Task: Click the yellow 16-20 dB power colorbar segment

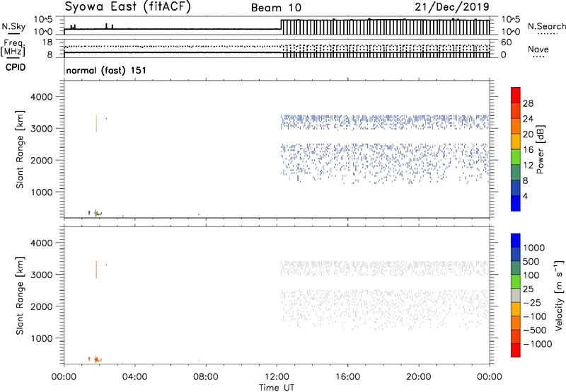Action: pos(516,141)
